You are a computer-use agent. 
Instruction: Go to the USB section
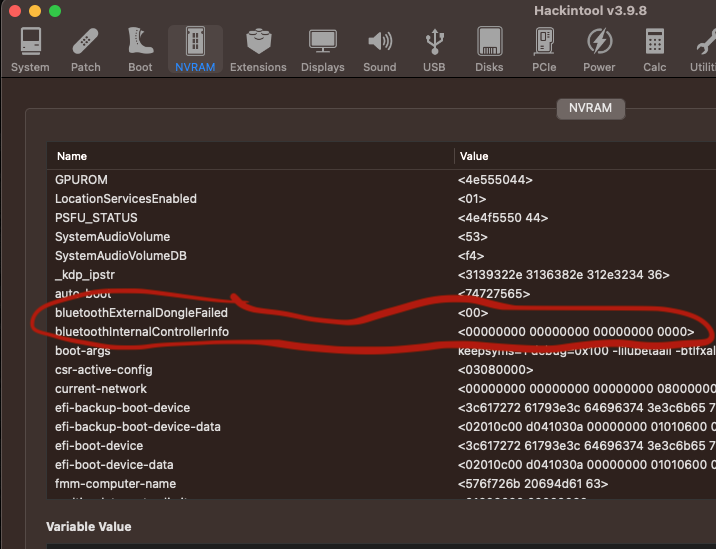[x=434, y=50]
